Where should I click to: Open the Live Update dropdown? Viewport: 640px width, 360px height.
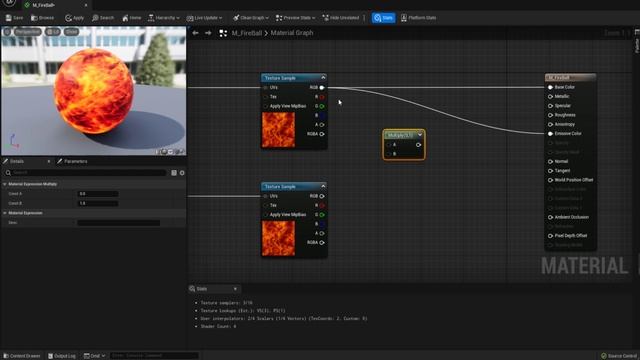[x=204, y=18]
